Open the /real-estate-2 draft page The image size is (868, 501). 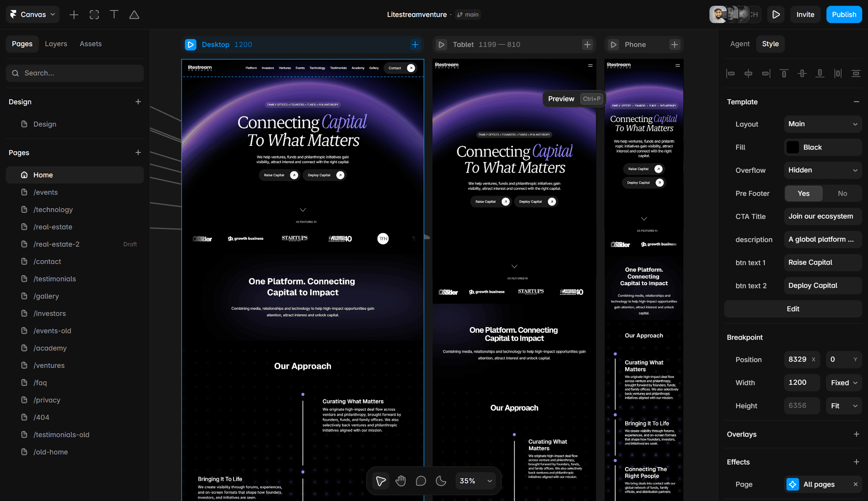pyautogui.click(x=75, y=244)
